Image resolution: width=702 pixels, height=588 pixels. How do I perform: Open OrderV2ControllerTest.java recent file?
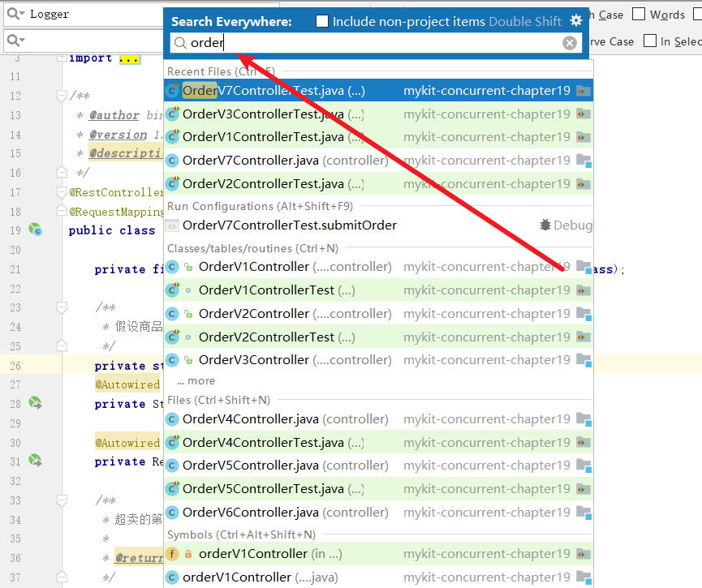click(378, 184)
